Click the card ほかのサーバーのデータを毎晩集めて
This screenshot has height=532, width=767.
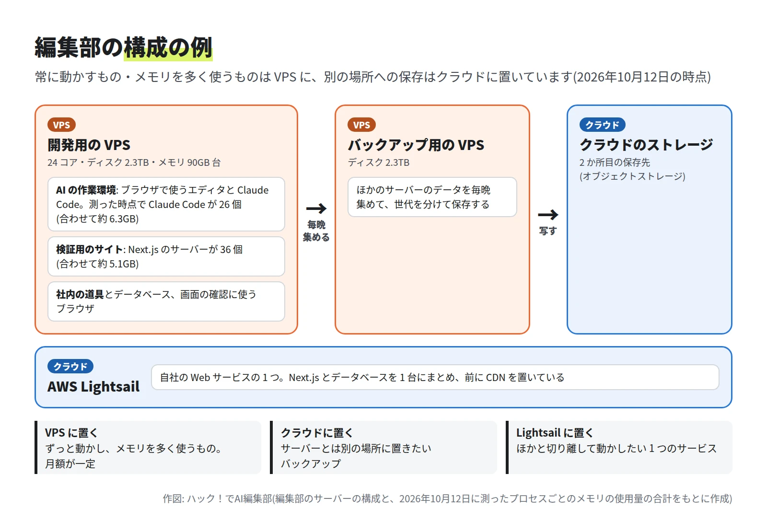(x=432, y=197)
